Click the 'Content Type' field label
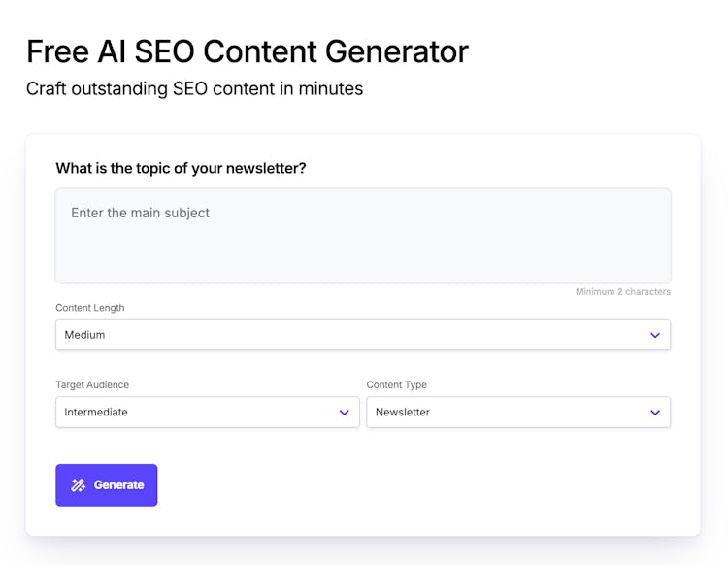 coord(396,385)
